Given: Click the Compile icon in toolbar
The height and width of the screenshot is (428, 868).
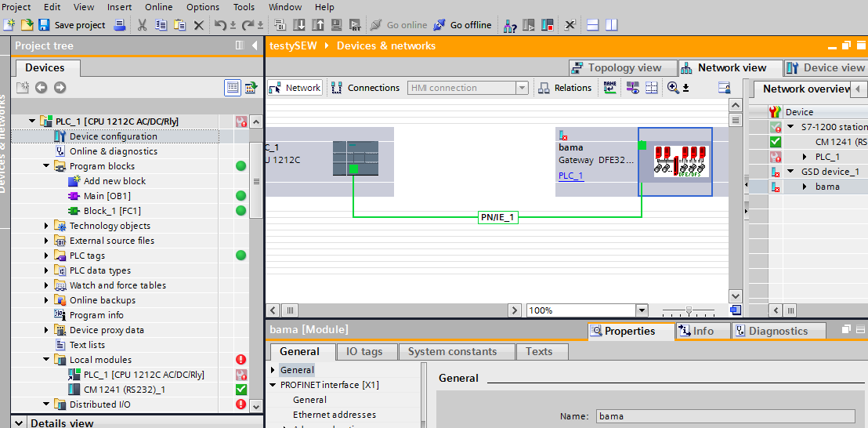Looking at the screenshot, I should point(280,25).
